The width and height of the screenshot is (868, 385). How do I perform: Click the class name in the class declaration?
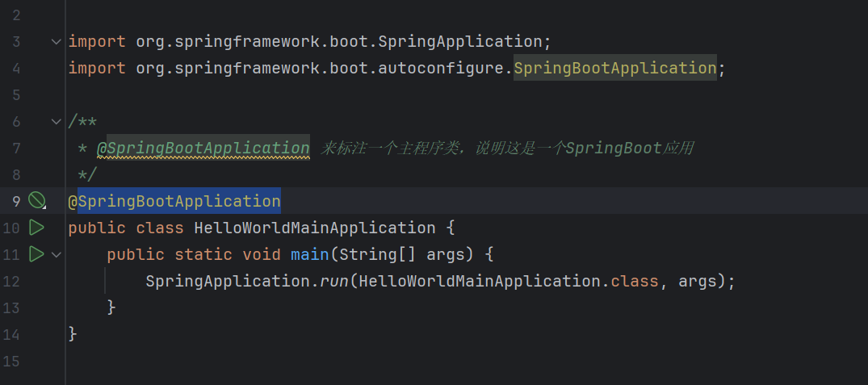(315, 228)
